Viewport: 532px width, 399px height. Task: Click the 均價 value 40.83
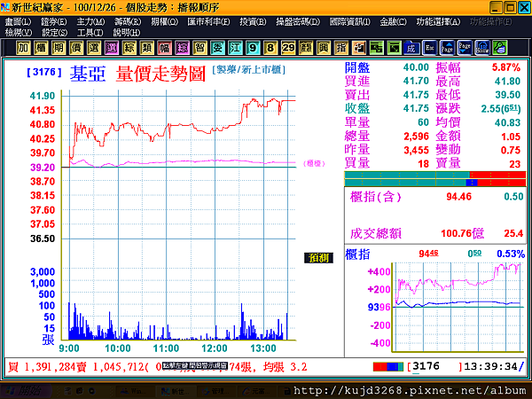click(x=507, y=123)
